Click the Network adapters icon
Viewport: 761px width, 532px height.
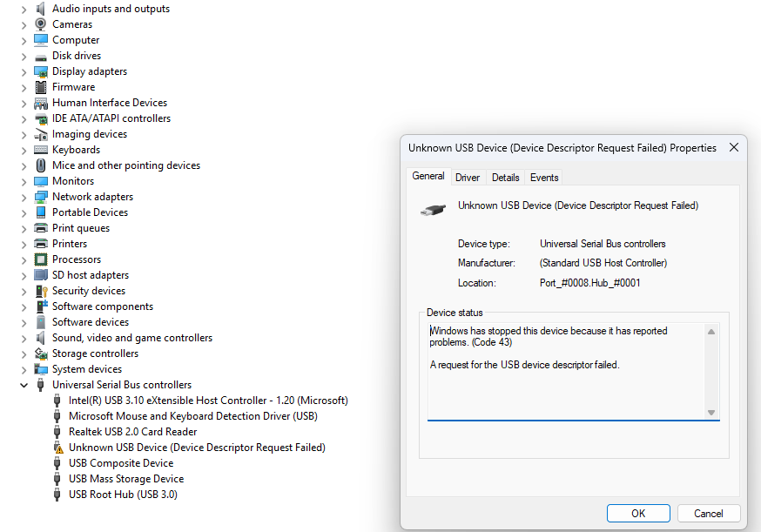tap(41, 197)
